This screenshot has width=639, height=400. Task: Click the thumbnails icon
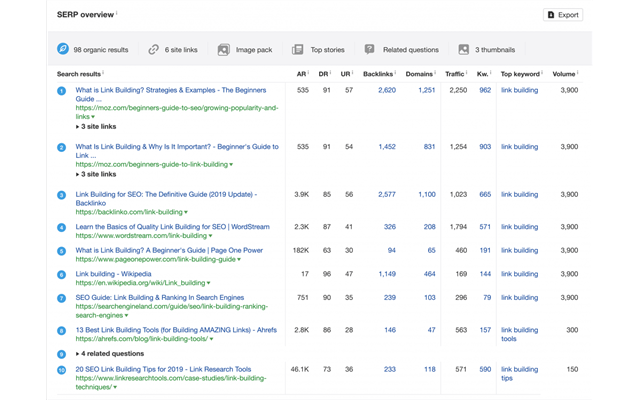[463, 49]
